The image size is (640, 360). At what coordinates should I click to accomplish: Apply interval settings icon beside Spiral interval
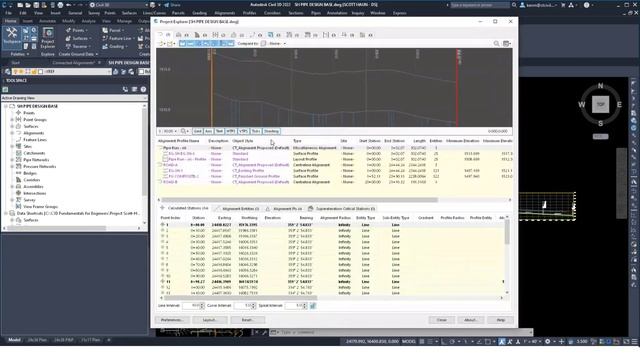coord(313,305)
